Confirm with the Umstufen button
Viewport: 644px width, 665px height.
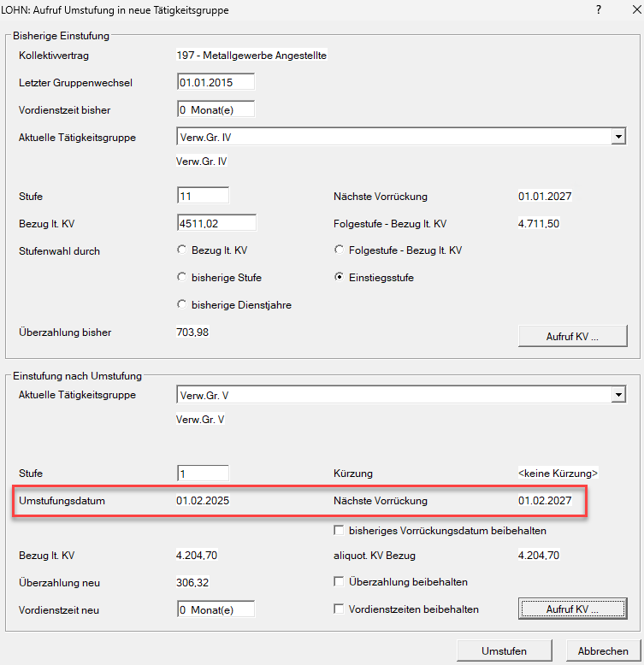tap(504, 650)
